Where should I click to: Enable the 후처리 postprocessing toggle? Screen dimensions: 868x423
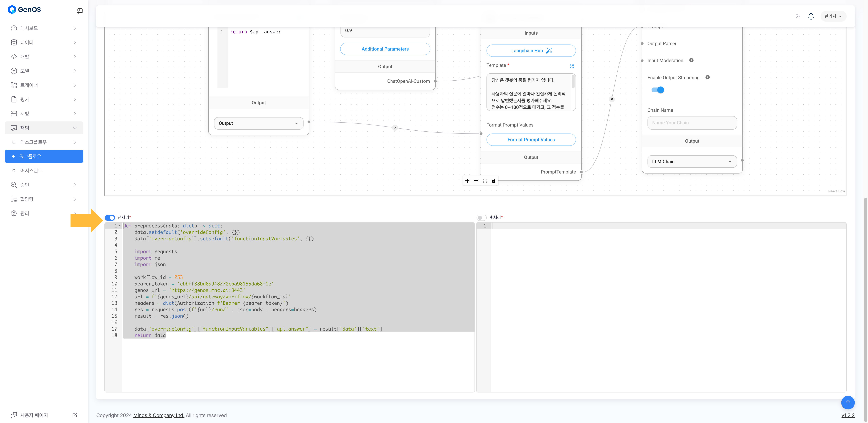point(481,218)
